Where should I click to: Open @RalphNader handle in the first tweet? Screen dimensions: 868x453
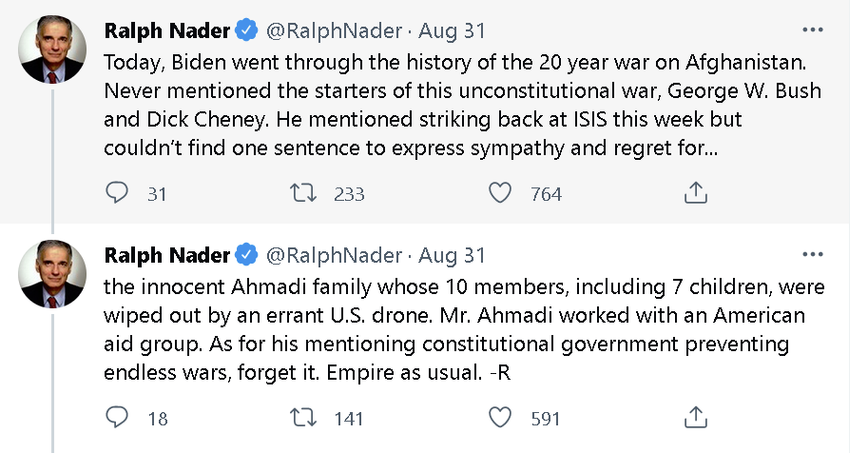[x=334, y=30]
